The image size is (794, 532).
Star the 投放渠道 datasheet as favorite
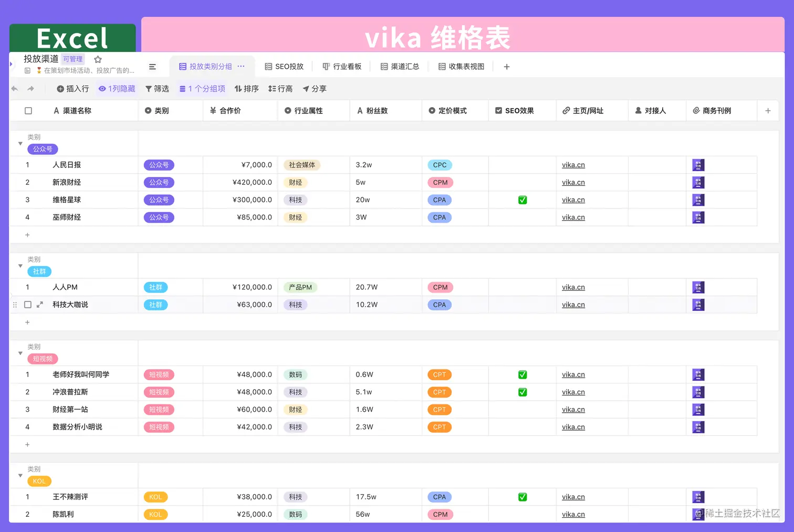[x=98, y=59]
